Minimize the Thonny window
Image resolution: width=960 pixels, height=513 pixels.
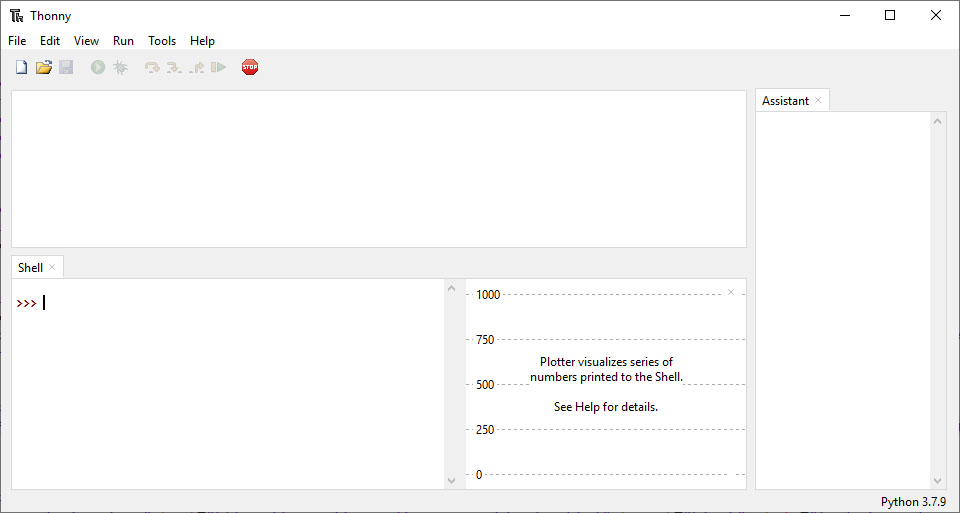tap(846, 16)
